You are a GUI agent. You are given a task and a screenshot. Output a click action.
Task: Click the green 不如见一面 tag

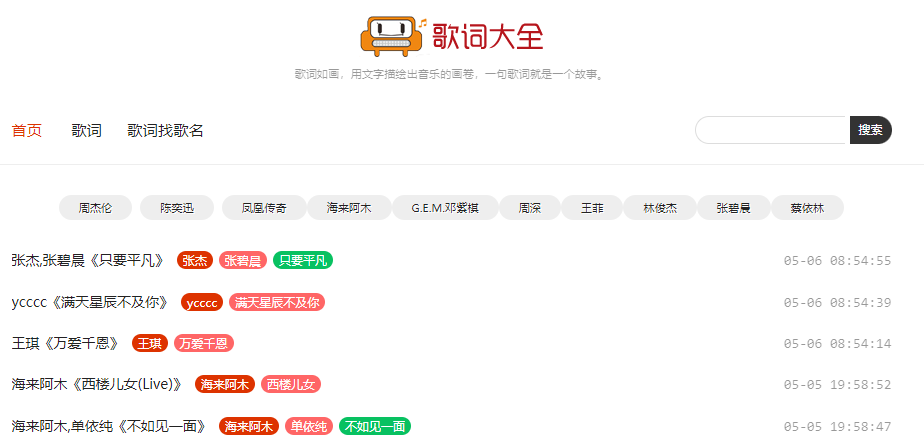tap(375, 426)
